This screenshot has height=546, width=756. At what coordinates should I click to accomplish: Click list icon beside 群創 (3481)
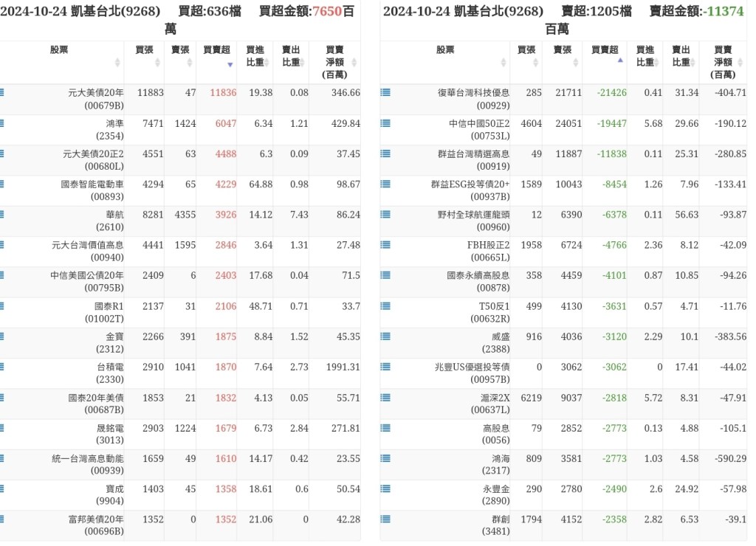click(x=385, y=519)
